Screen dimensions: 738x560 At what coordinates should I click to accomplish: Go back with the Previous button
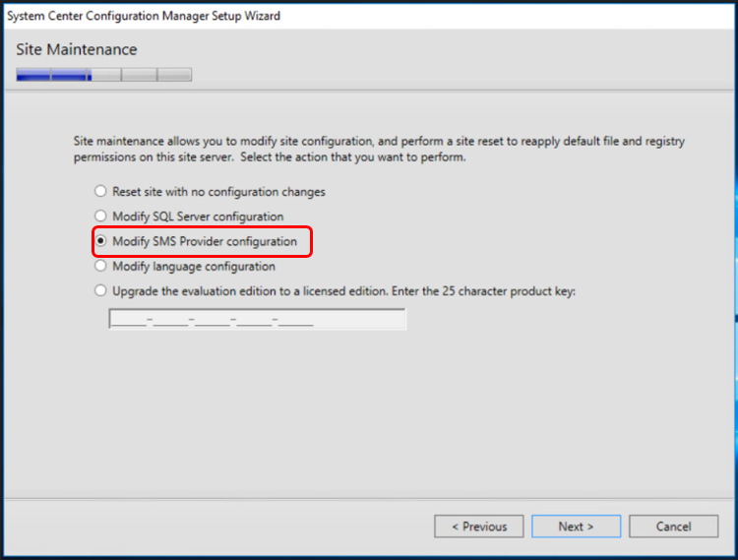tap(478, 527)
